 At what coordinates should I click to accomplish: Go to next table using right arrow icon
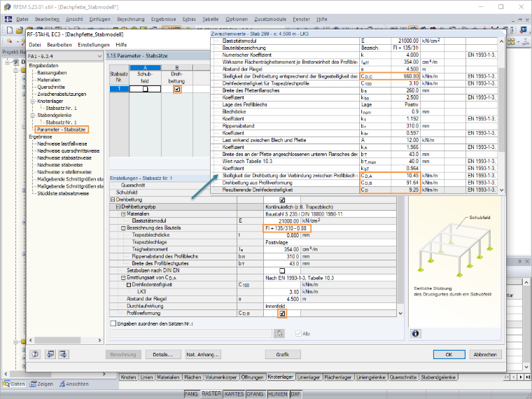pyautogui.click(x=64, y=354)
